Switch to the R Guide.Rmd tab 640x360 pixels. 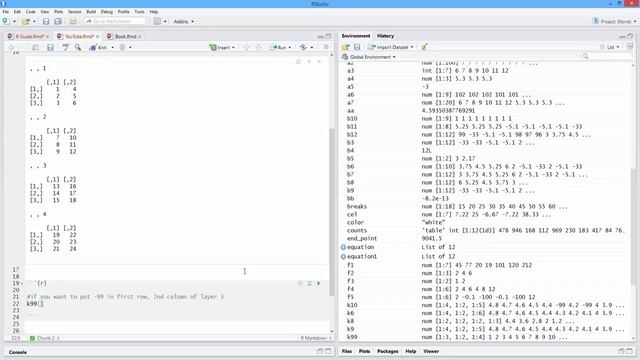pos(28,36)
